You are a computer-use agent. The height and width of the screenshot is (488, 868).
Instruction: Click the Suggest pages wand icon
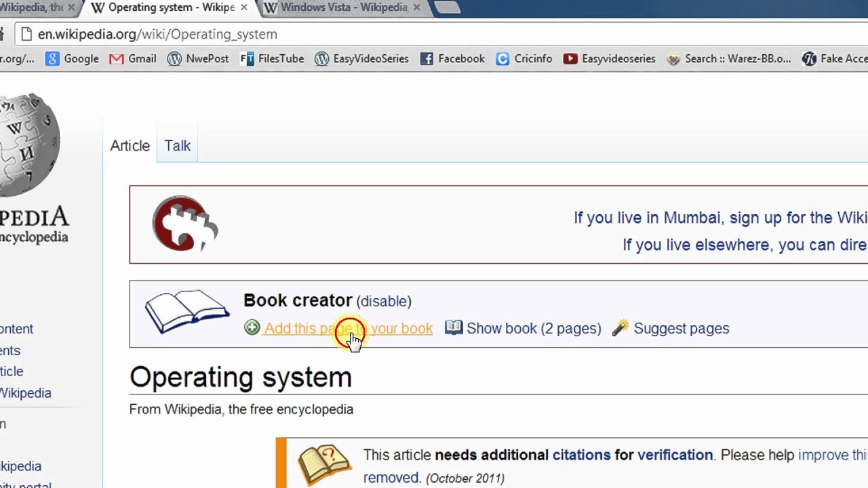click(620, 328)
